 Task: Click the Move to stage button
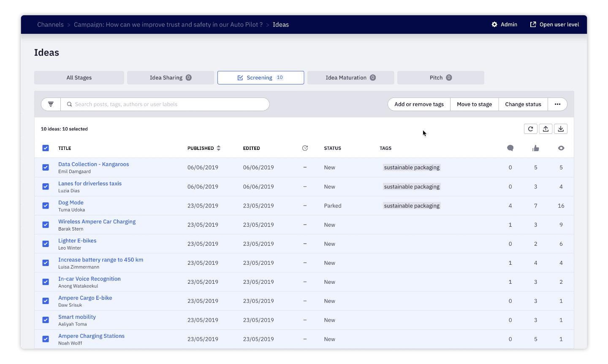click(x=474, y=104)
